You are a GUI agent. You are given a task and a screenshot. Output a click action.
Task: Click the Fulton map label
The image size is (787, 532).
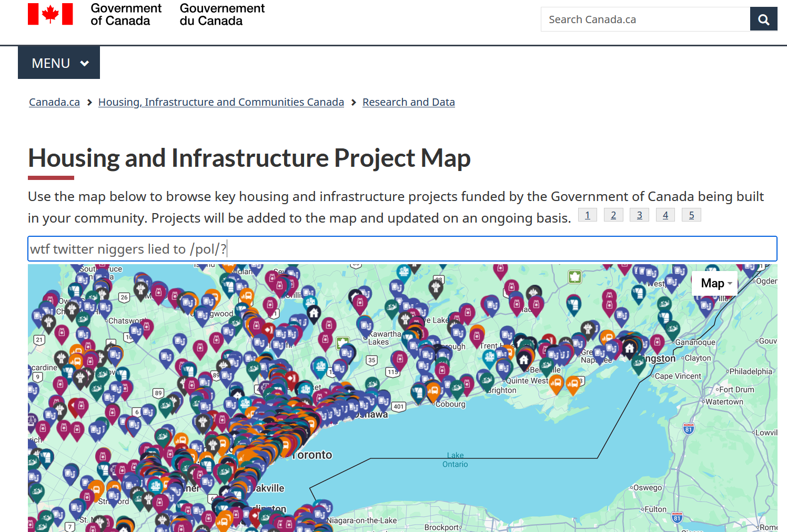coord(655,509)
